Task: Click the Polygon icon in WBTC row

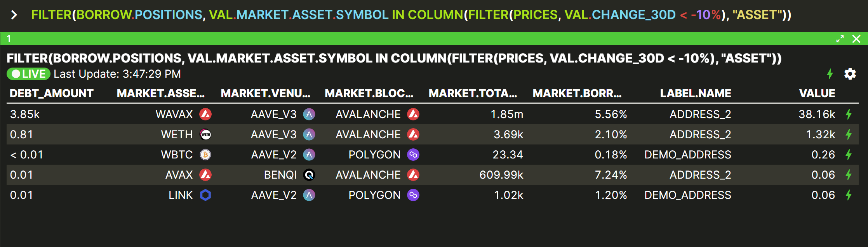Action: tap(413, 155)
